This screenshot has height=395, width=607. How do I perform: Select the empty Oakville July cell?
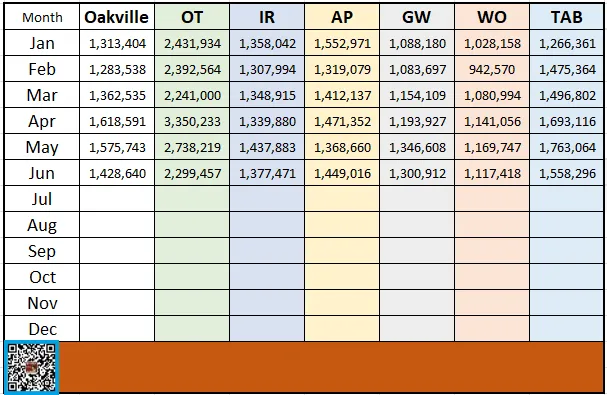[x=117, y=199]
